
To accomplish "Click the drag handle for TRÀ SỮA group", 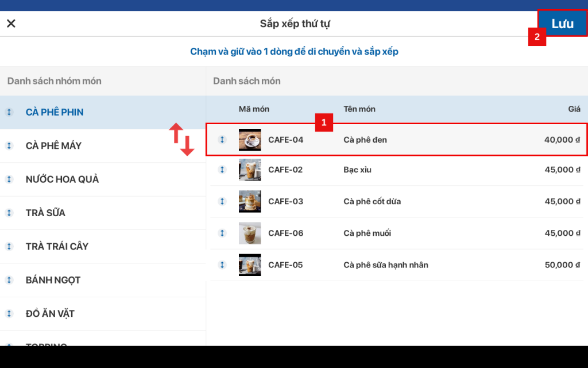I will [x=9, y=213].
